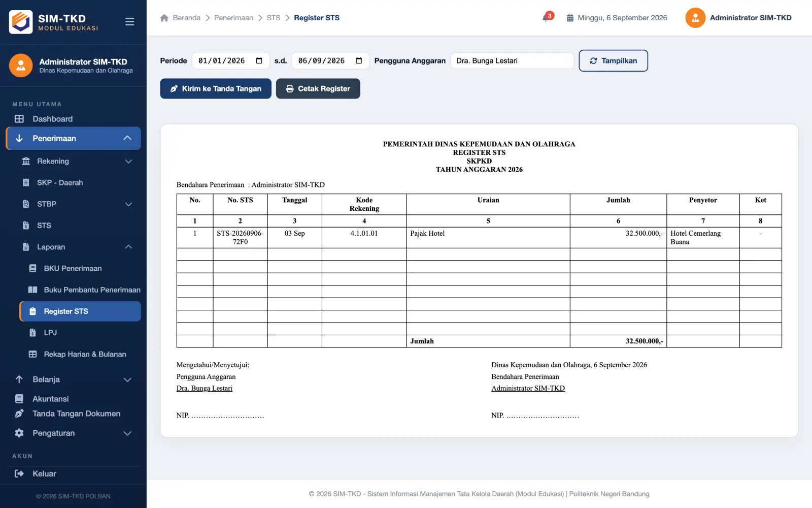The width and height of the screenshot is (812, 508).
Task: Toggle the sidebar hamburger menu icon
Action: (x=129, y=22)
